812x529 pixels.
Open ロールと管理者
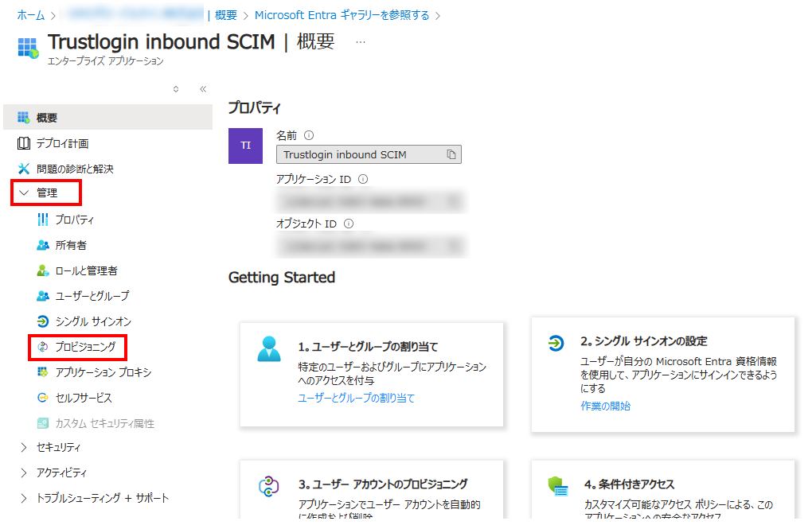(87, 270)
